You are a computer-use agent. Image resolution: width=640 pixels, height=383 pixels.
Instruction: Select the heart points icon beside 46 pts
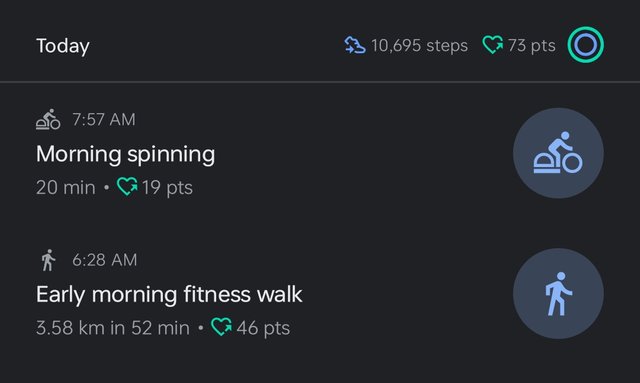222,327
